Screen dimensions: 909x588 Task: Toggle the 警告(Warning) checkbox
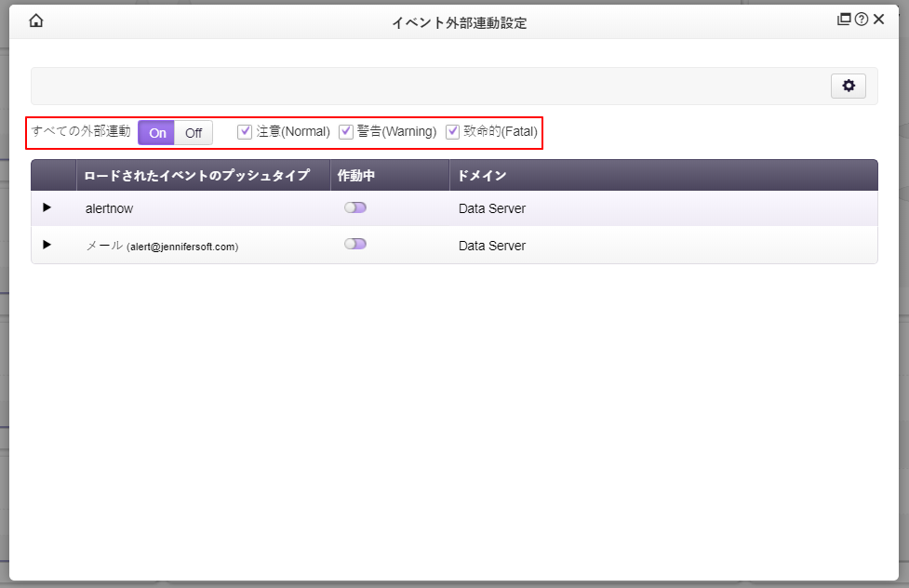point(346,132)
